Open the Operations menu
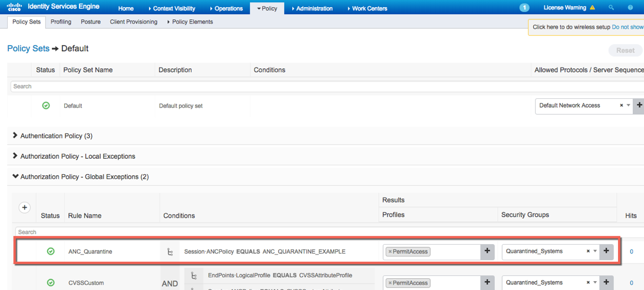The image size is (644, 290). coord(226,8)
